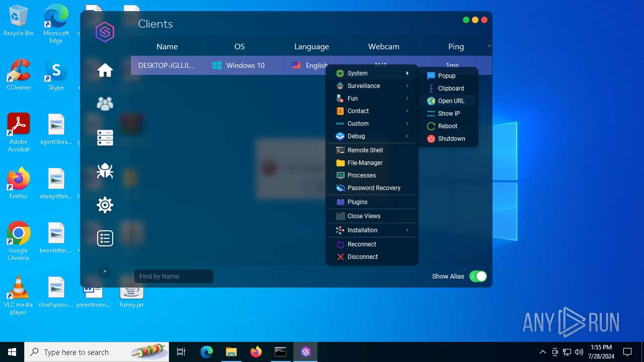Expand the Fun submenu
This screenshot has width=644, height=362.
(372, 99)
